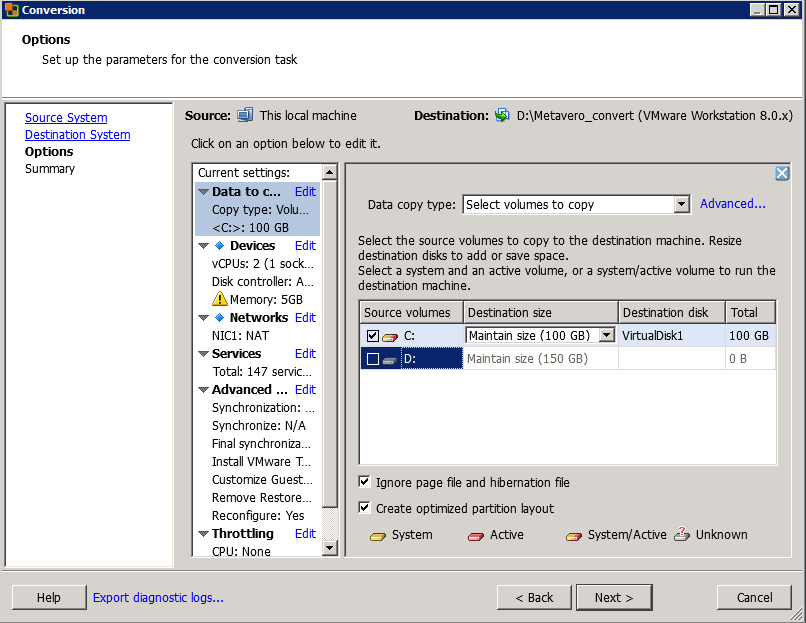Click Maintain size (150 GB) cell
Viewport: 806px width, 623px height.
click(x=541, y=359)
